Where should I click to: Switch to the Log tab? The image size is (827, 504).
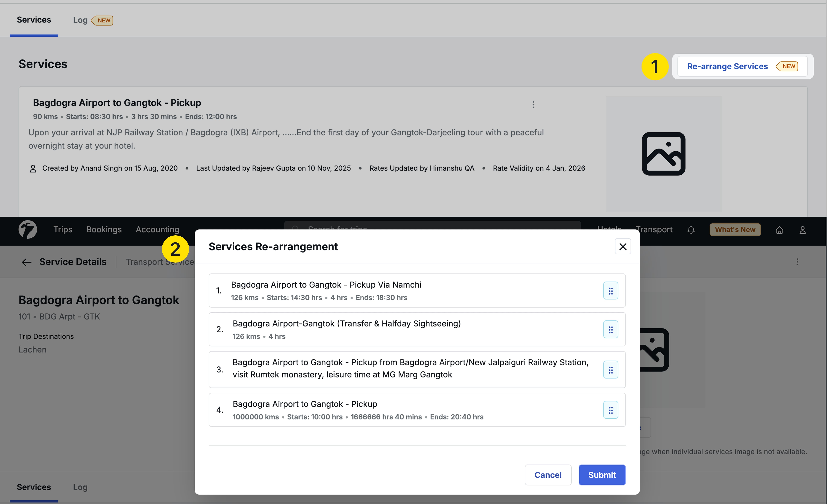point(80,20)
